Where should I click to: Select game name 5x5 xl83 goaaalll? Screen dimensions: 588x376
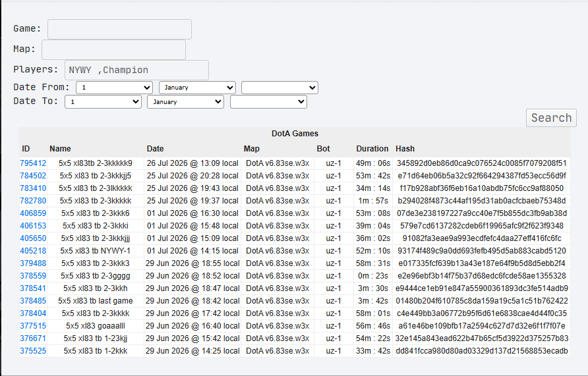(96, 326)
